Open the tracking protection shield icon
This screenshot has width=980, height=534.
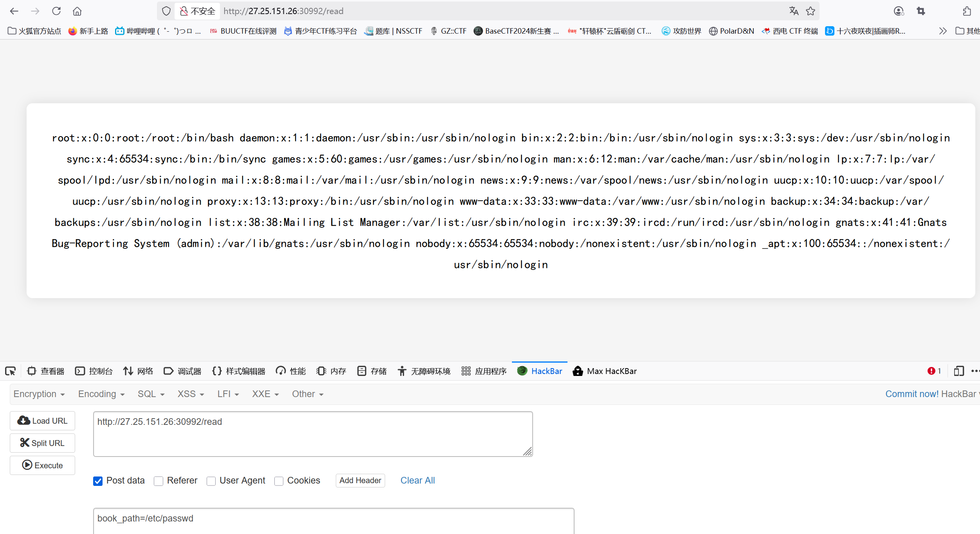point(166,11)
